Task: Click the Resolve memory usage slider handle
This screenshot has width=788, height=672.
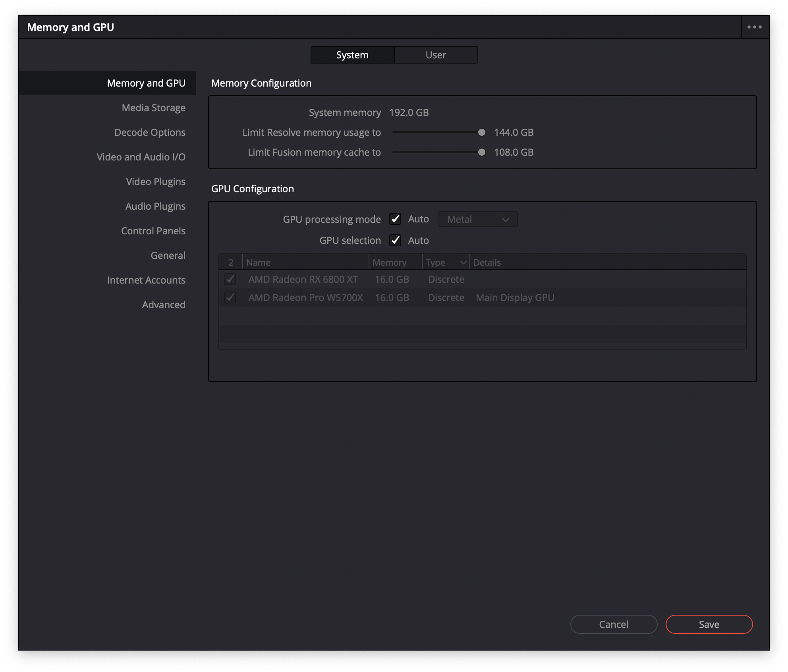Action: click(x=481, y=132)
